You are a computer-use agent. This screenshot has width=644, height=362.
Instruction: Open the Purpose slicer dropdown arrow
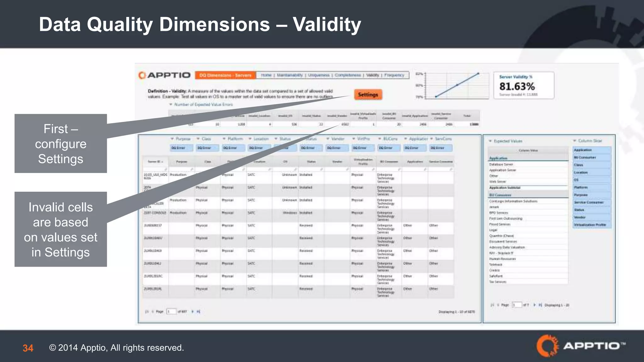click(x=172, y=139)
